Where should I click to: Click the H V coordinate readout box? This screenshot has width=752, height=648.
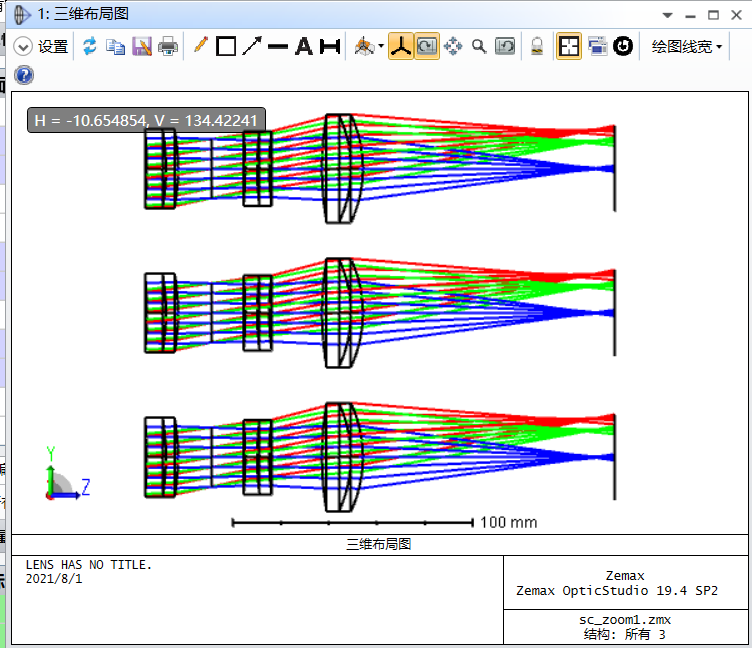(x=146, y=120)
